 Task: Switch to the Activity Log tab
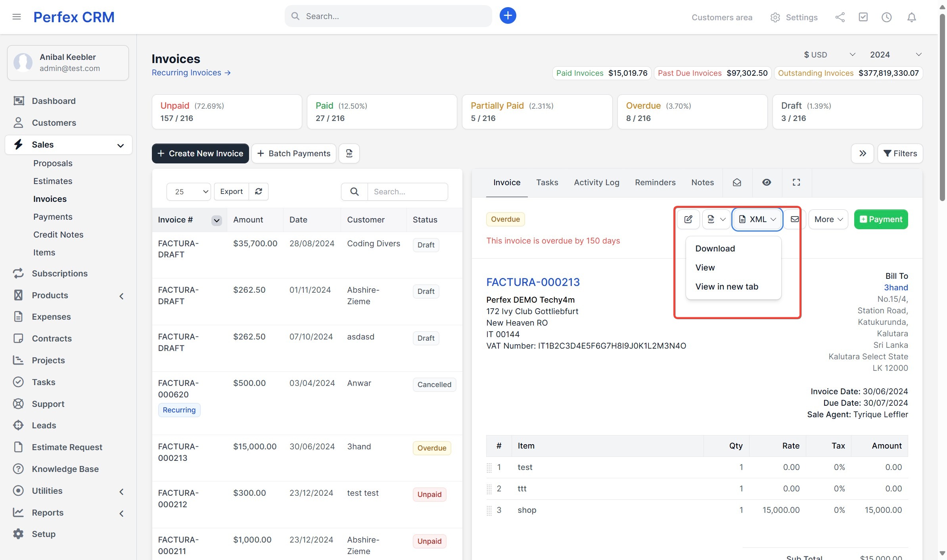click(596, 182)
